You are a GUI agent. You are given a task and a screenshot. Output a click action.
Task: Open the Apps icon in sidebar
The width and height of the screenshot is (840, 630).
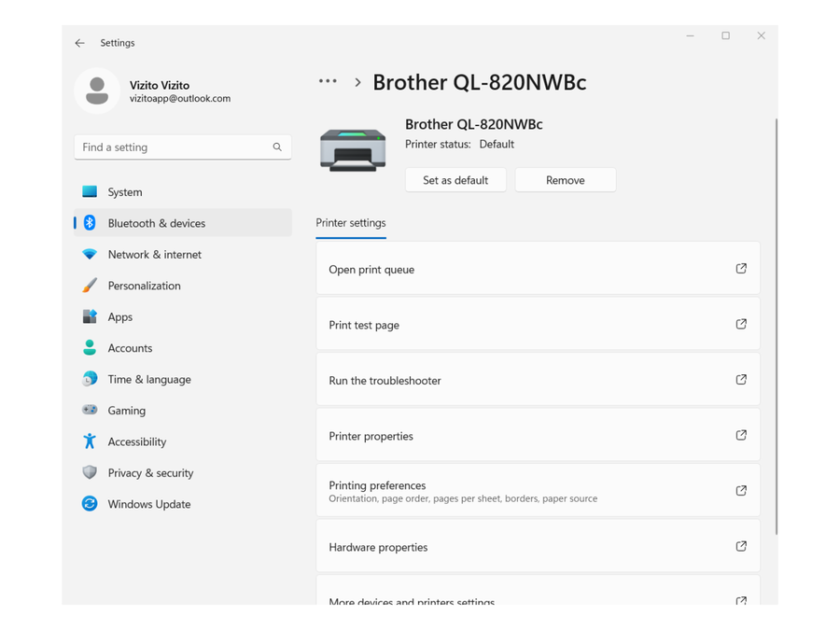click(90, 316)
